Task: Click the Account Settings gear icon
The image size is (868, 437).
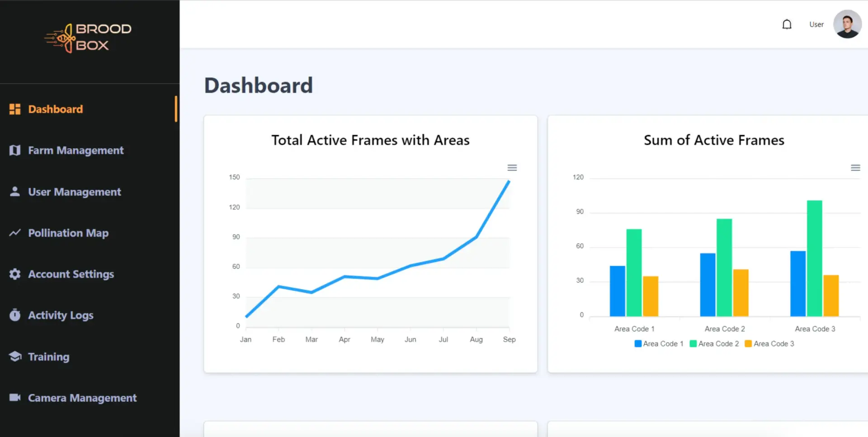Action: point(15,274)
